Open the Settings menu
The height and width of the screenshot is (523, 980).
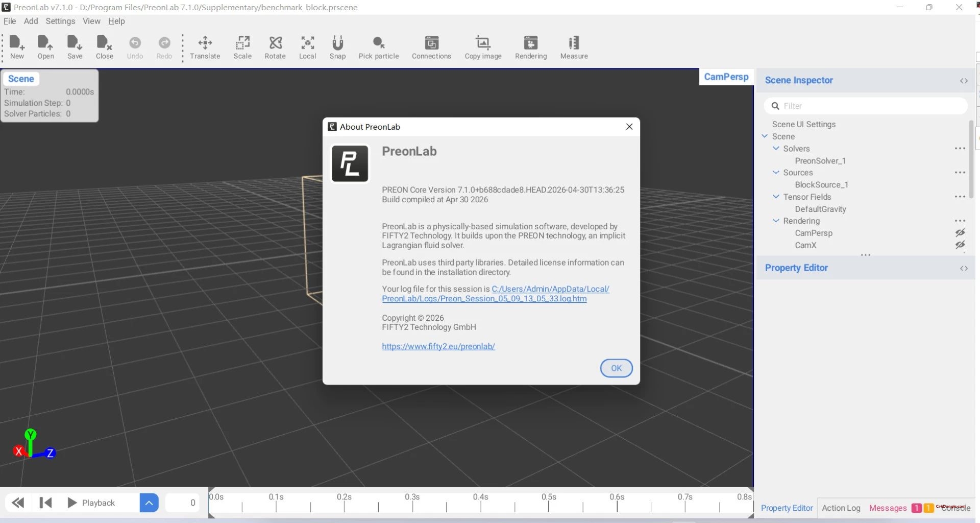[x=60, y=21]
